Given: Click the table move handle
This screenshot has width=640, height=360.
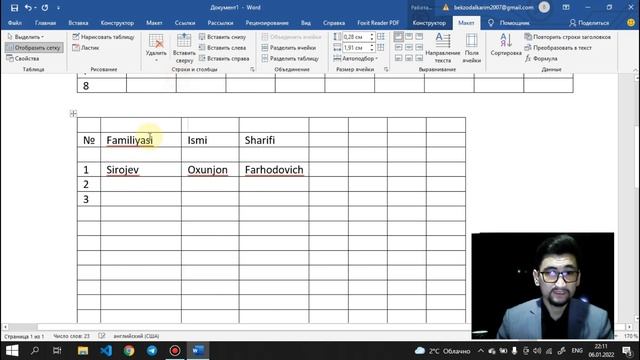Looking at the screenshot, I should click(x=73, y=113).
